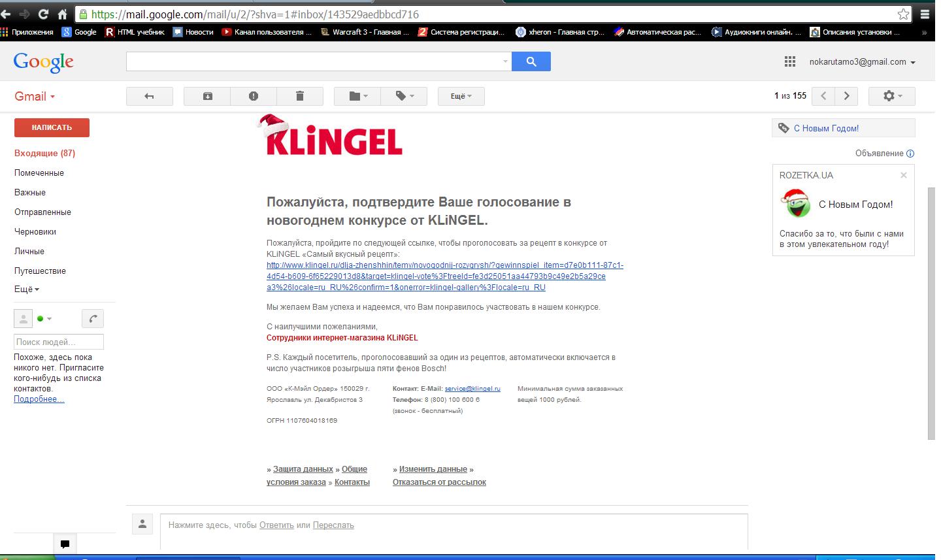Open the chat bubble icon at bottom
This screenshot has height=560, width=941.
[x=65, y=544]
